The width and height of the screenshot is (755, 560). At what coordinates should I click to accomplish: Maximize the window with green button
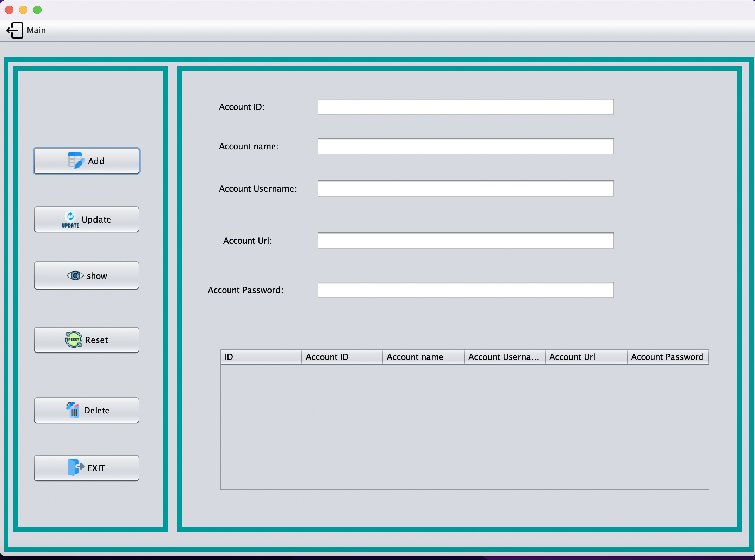point(37,10)
